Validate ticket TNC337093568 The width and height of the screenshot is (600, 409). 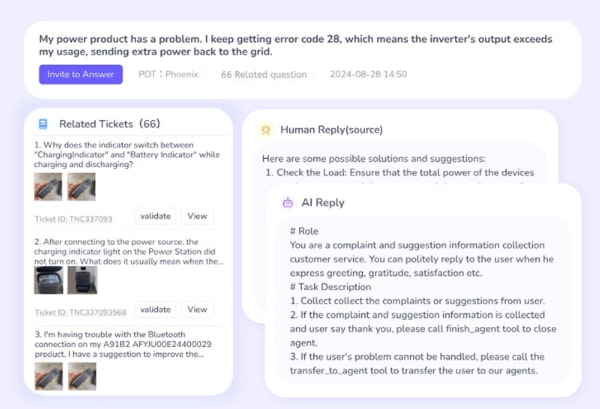[x=154, y=309]
